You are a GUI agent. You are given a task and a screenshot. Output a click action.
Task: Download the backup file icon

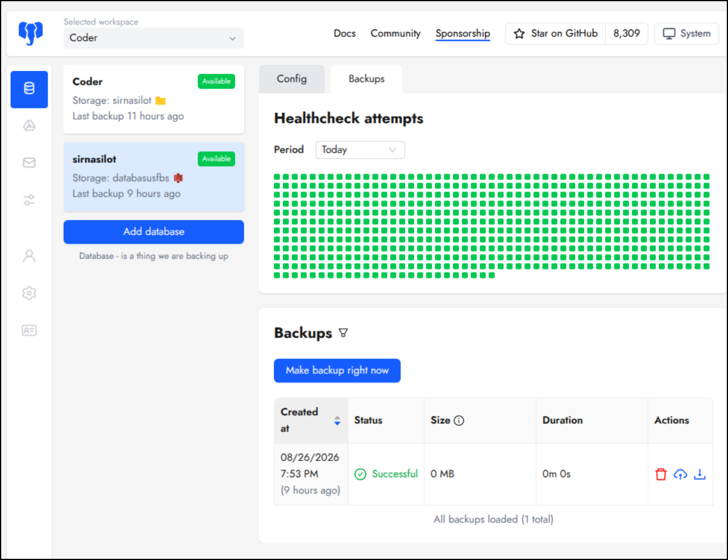point(700,474)
